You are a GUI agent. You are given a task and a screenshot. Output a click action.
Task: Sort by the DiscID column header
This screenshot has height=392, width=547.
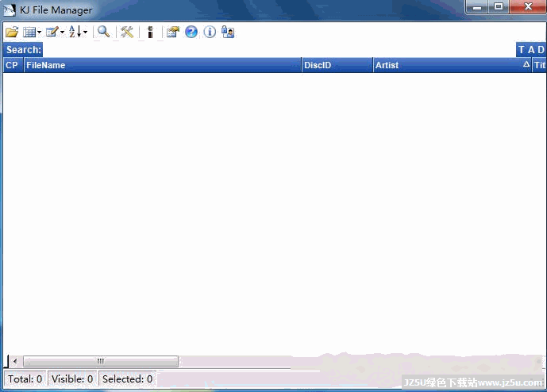click(337, 65)
